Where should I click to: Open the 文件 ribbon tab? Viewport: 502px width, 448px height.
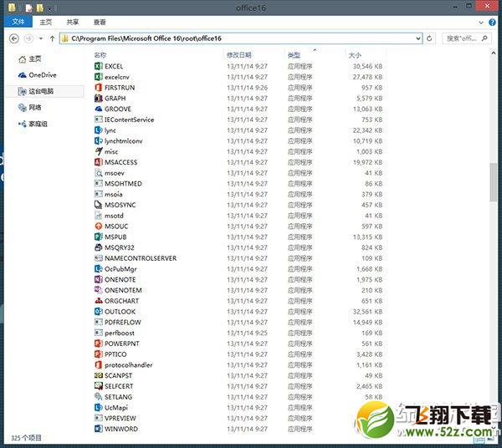18,22
